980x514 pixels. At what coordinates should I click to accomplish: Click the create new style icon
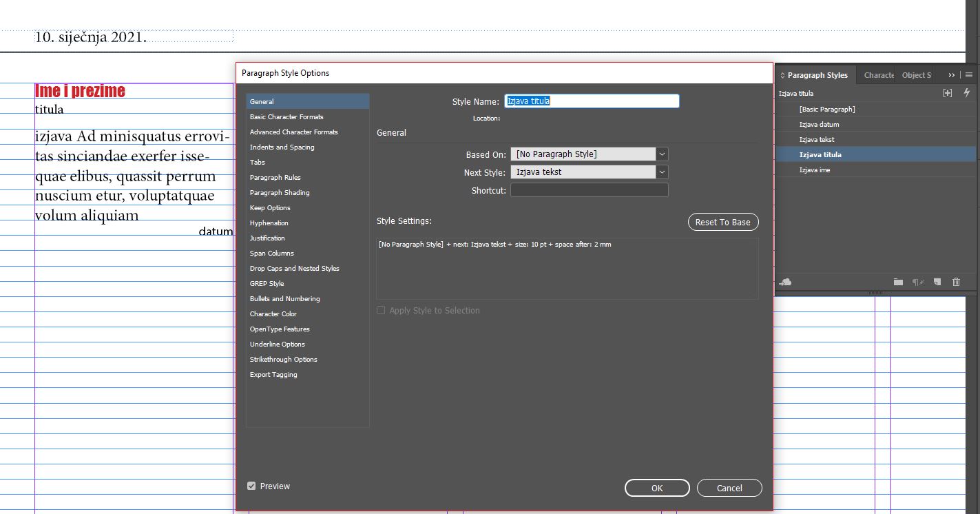[937, 282]
